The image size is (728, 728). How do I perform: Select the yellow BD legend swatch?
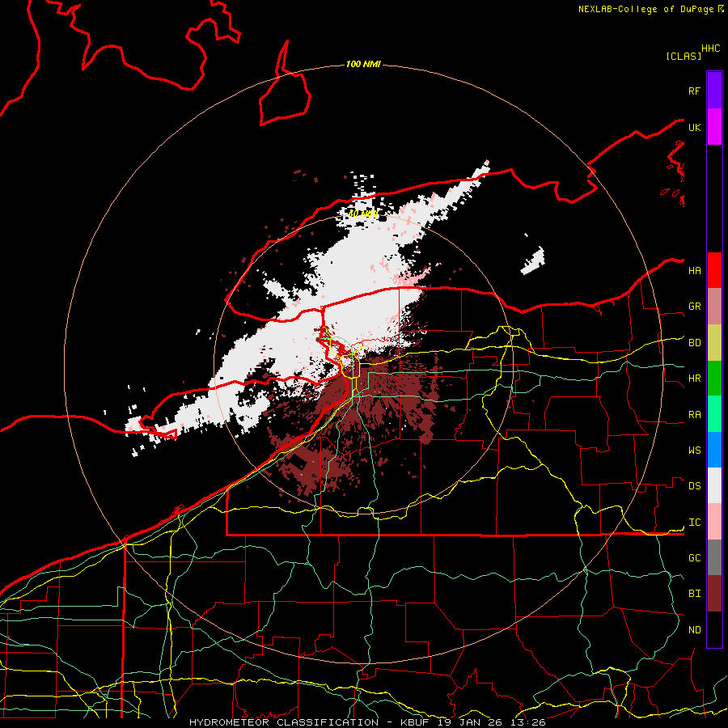(x=714, y=343)
